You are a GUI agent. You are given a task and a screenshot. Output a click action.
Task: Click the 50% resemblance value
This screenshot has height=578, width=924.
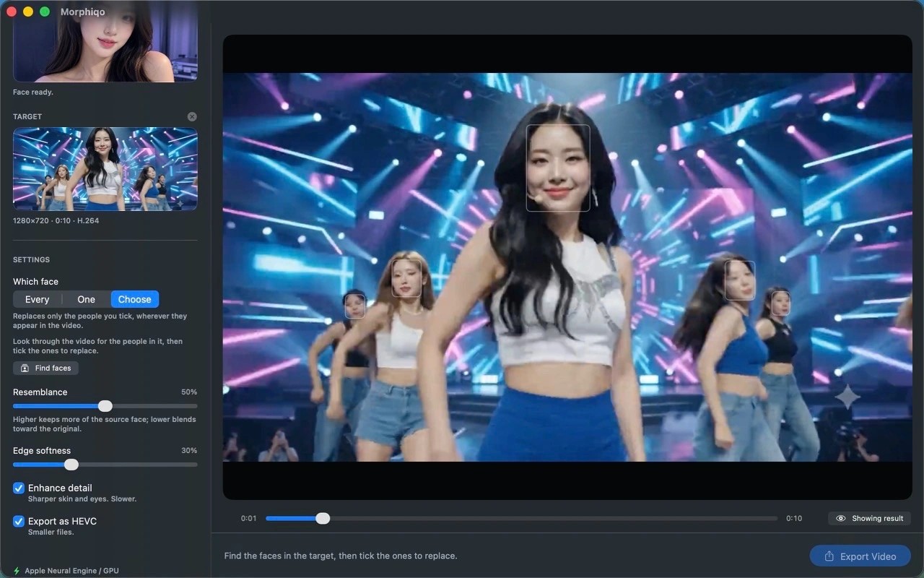tap(189, 392)
